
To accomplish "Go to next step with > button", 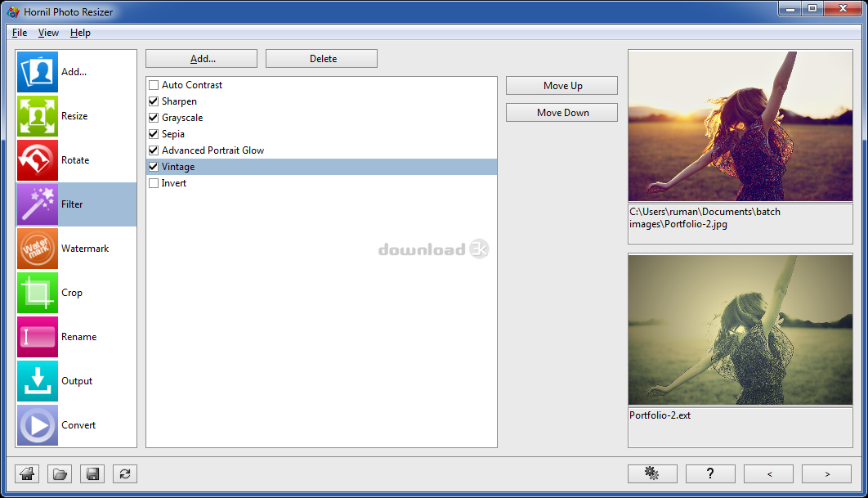I will (826, 473).
